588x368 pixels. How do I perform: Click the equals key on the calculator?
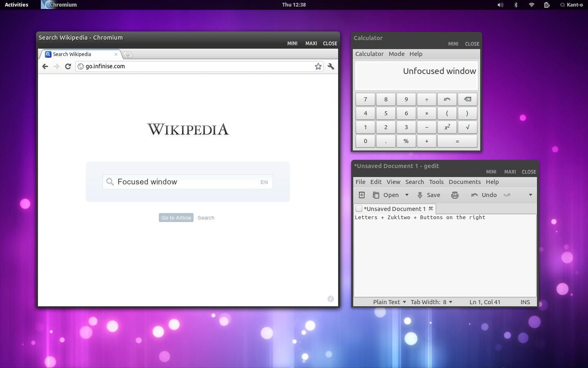pos(457,141)
